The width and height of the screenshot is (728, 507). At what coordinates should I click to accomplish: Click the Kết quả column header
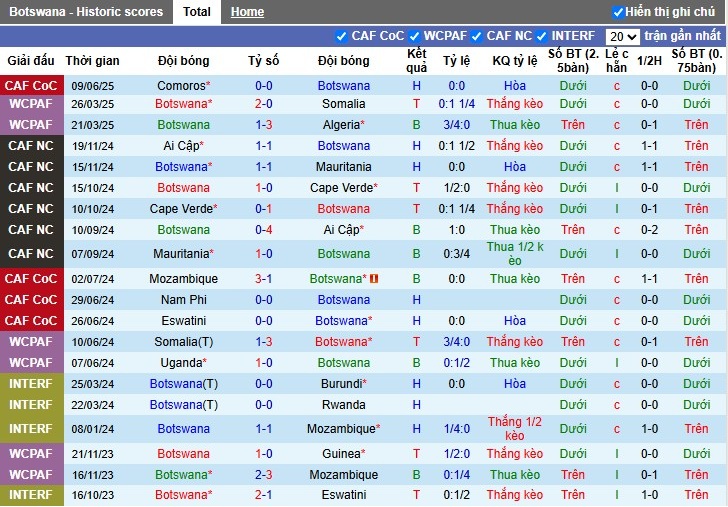(416, 60)
